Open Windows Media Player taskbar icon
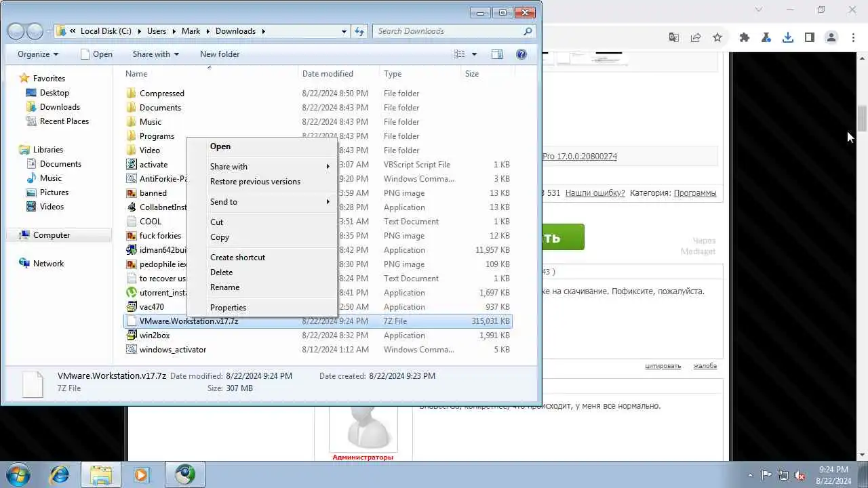This screenshot has width=868, height=488. 141,474
